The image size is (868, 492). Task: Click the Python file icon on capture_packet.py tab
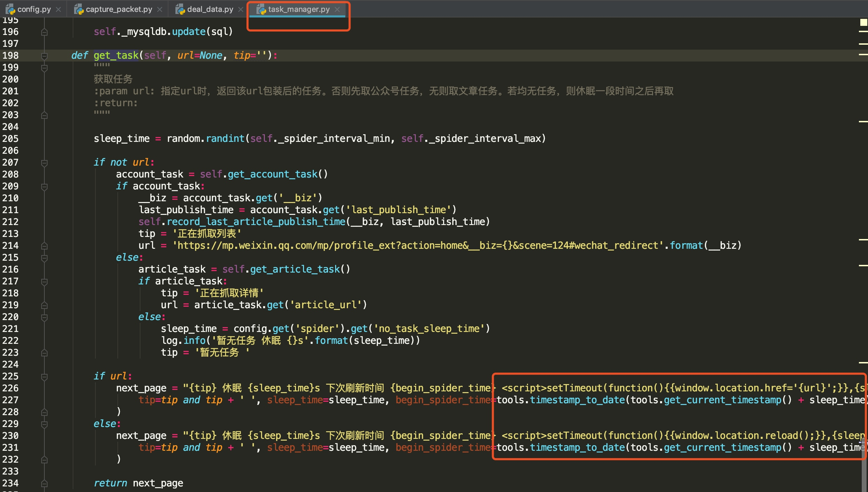(x=79, y=9)
